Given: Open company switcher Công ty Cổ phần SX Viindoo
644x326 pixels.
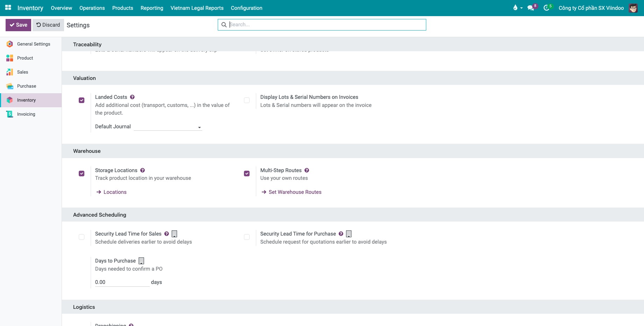Looking at the screenshot, I should tap(591, 8).
